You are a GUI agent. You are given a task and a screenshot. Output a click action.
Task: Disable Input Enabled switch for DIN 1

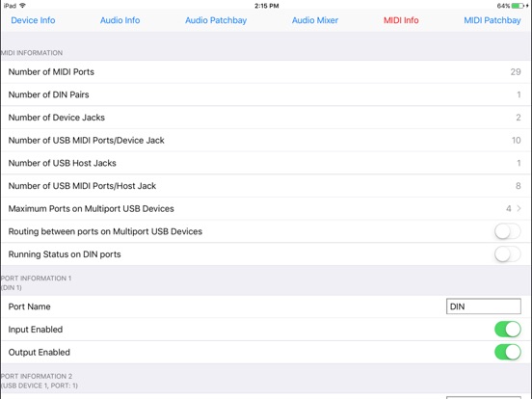508,330
